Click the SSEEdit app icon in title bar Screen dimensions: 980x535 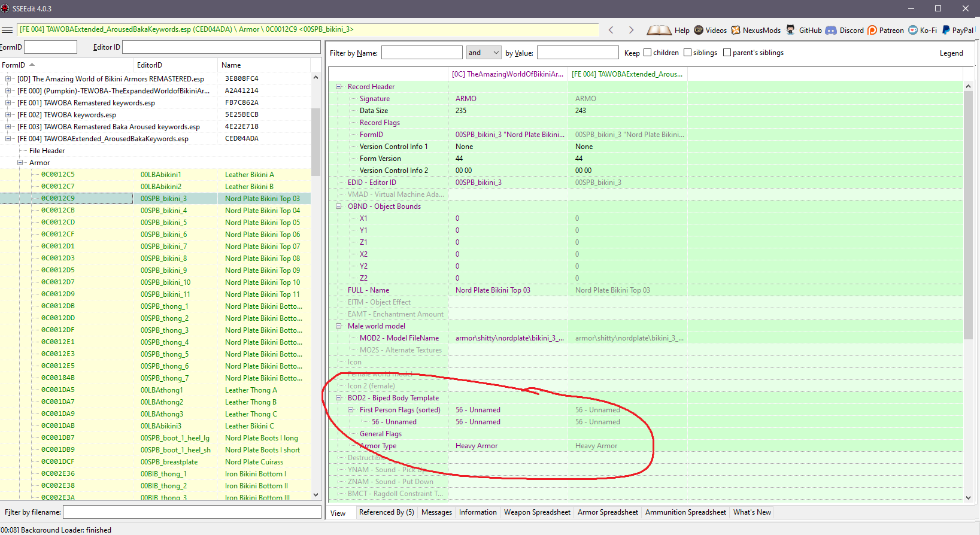[5, 8]
